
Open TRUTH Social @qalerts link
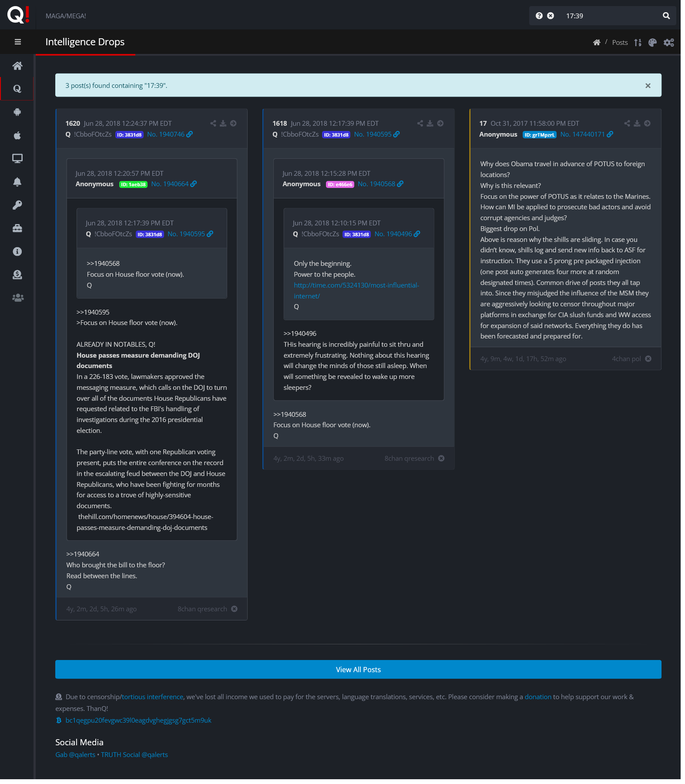134,755
